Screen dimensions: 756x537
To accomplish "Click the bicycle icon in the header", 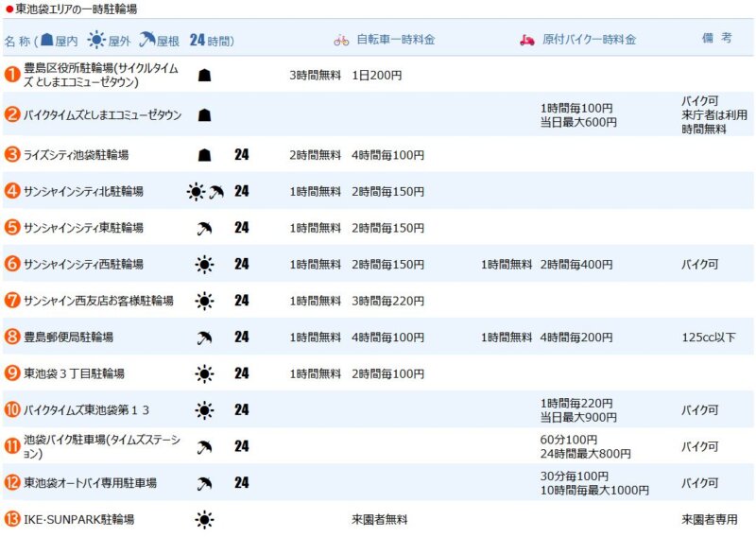I will (341, 41).
